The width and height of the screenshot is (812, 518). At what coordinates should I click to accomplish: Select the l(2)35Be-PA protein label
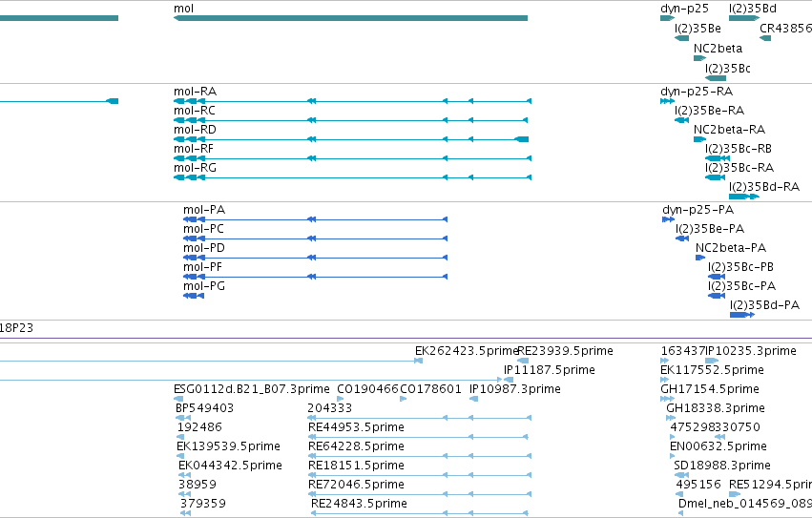click(x=710, y=229)
